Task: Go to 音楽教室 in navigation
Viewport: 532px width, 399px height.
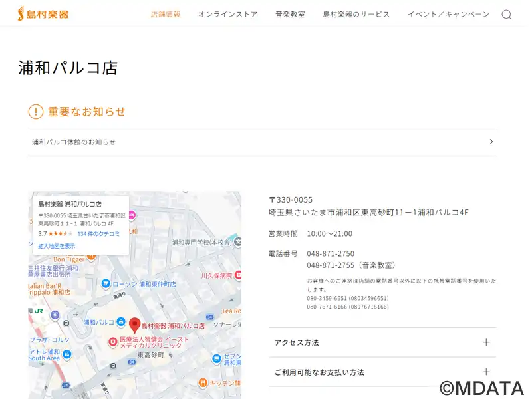Action: [290, 14]
